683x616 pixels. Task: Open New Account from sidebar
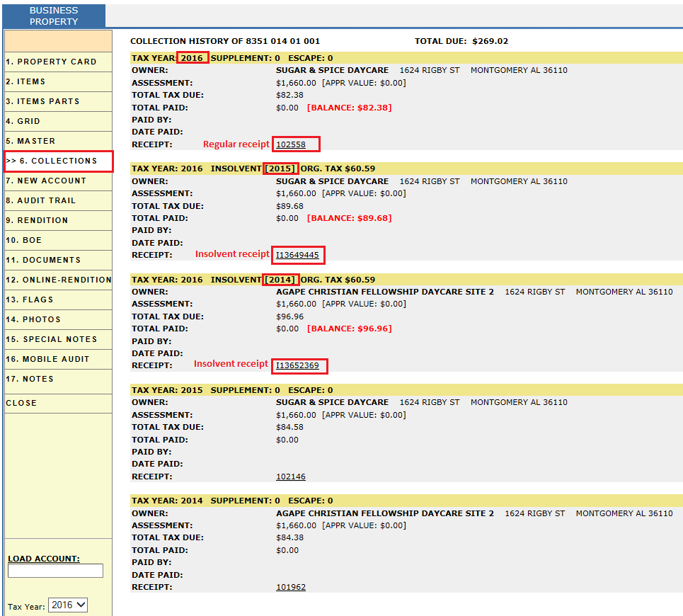tap(58, 181)
